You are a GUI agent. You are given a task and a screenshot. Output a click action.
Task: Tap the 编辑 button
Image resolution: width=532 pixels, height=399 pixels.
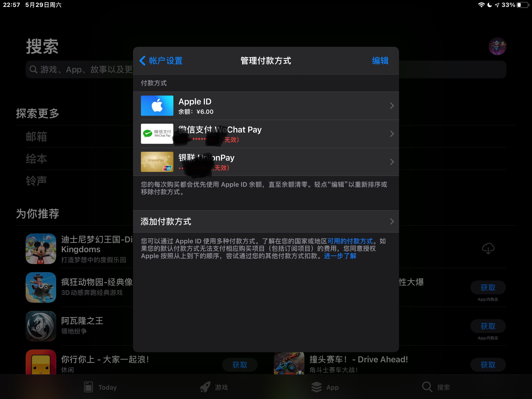coord(380,61)
